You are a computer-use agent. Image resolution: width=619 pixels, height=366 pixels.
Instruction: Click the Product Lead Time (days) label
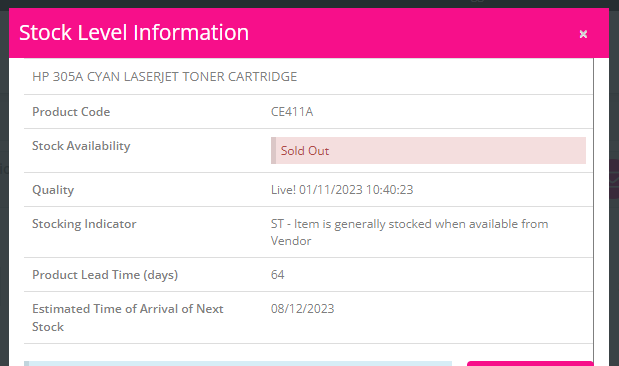pyautogui.click(x=105, y=275)
